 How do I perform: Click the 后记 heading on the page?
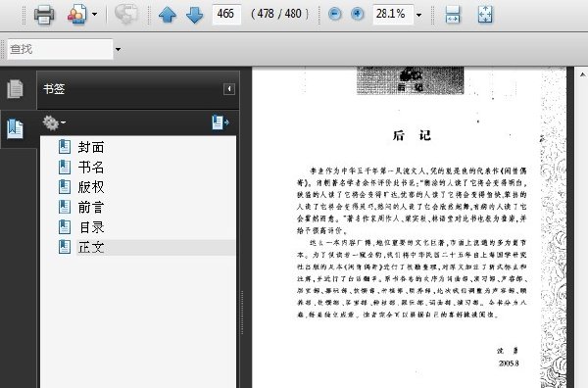pos(412,135)
